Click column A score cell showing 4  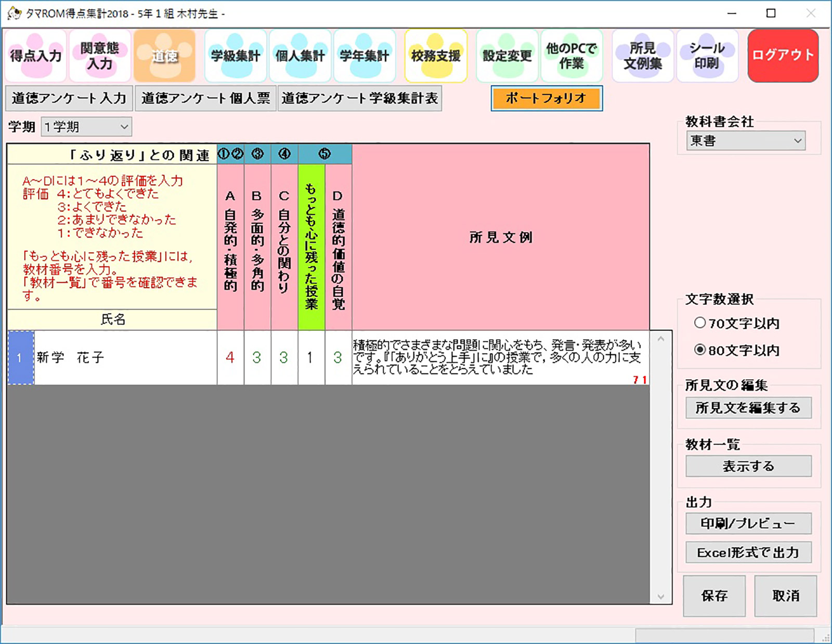tap(230, 358)
